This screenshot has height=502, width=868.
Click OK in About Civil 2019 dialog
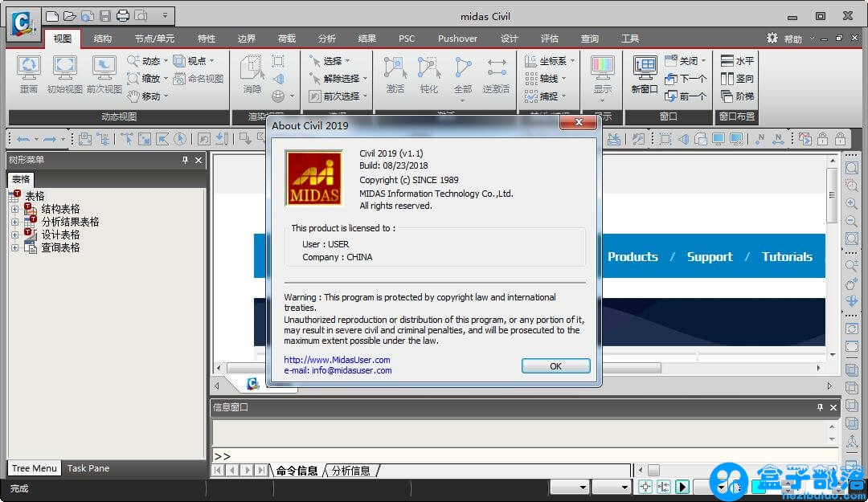556,365
